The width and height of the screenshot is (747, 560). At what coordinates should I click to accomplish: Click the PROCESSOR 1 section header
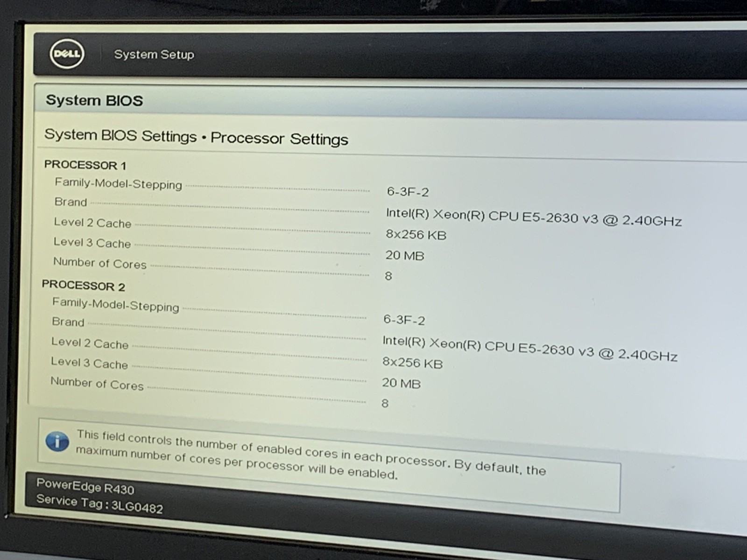coord(85,165)
